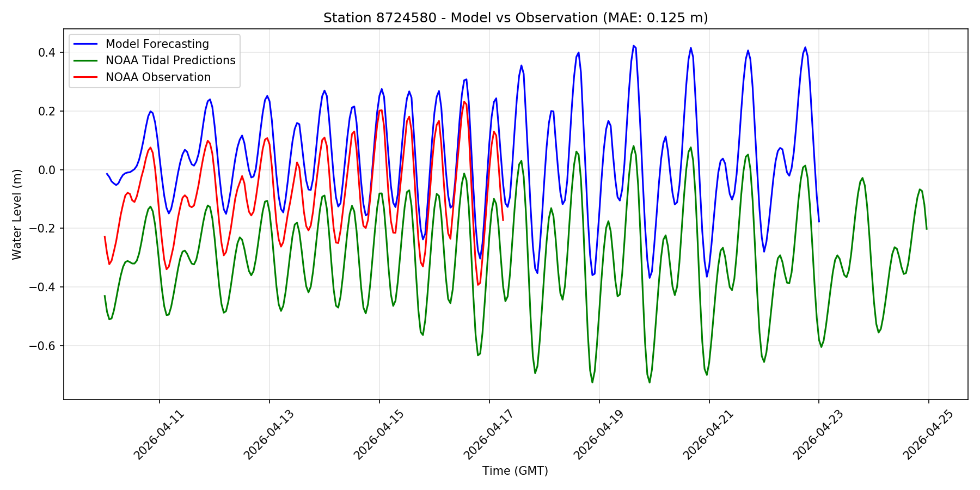This screenshot has height=490, width=980.
Task: Click the 2026-04-23 date tick label
Action: (x=818, y=435)
